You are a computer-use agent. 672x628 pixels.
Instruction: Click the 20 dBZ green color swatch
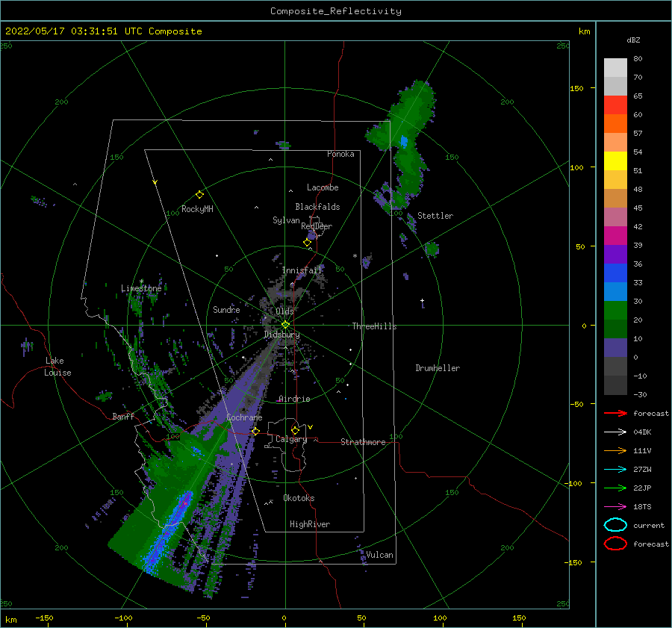(x=615, y=311)
